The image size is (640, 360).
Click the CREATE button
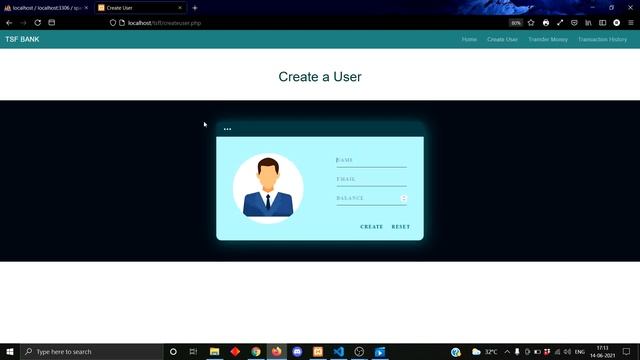371,227
